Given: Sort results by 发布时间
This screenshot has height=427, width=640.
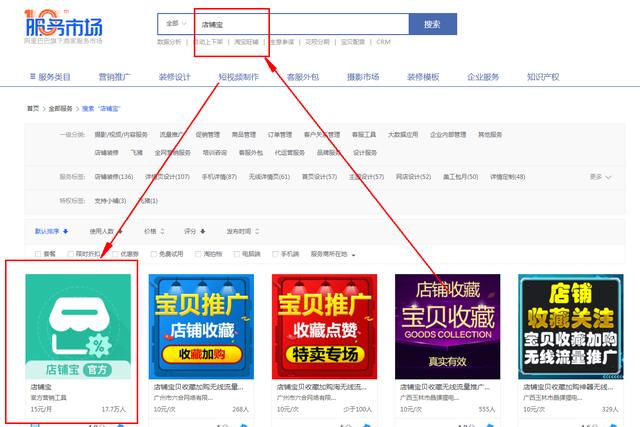Looking at the screenshot, I should point(243,231).
